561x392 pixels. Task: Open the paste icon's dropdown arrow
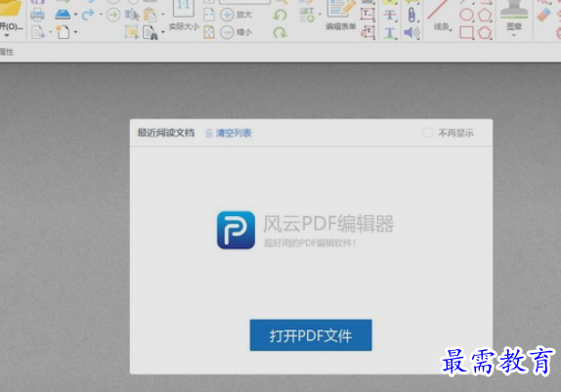[163, 15]
